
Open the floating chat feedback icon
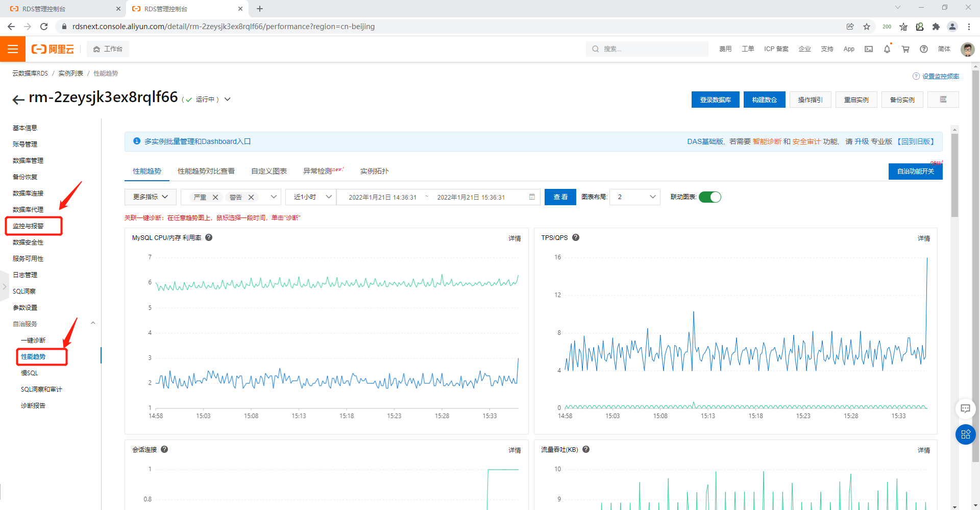click(x=965, y=408)
